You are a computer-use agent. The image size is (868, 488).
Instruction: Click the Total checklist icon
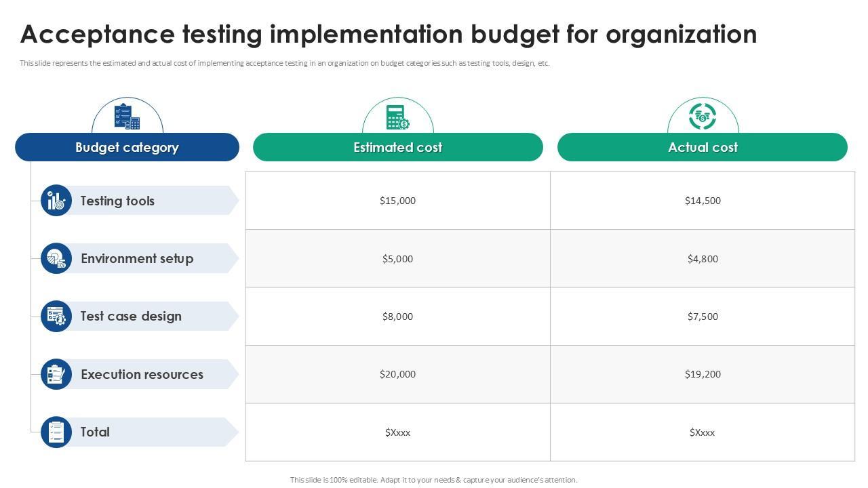(x=56, y=432)
